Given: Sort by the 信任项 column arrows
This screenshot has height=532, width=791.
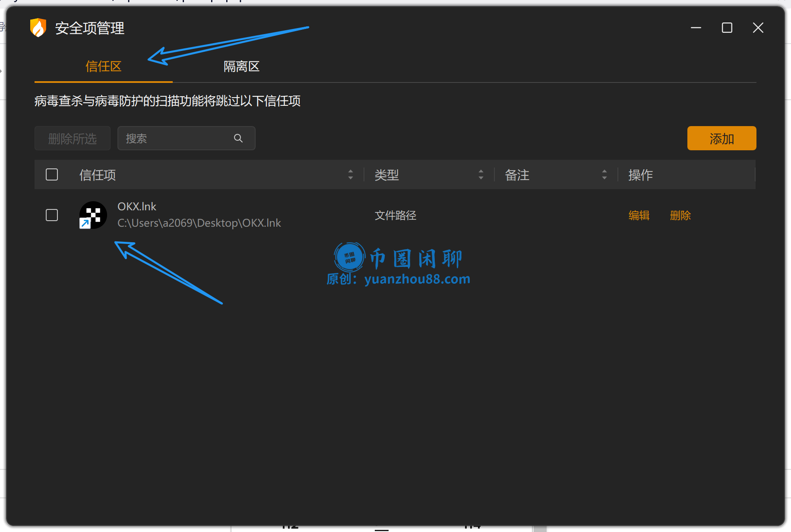Looking at the screenshot, I should (x=351, y=174).
